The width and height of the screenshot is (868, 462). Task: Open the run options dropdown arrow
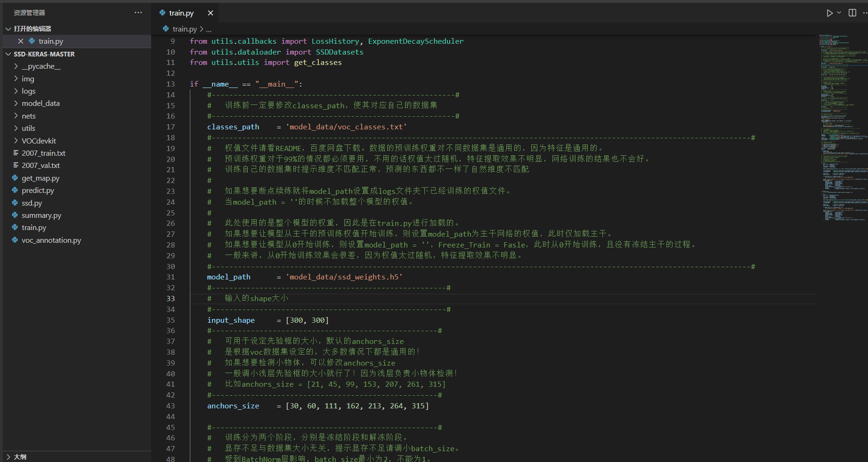[x=839, y=13]
